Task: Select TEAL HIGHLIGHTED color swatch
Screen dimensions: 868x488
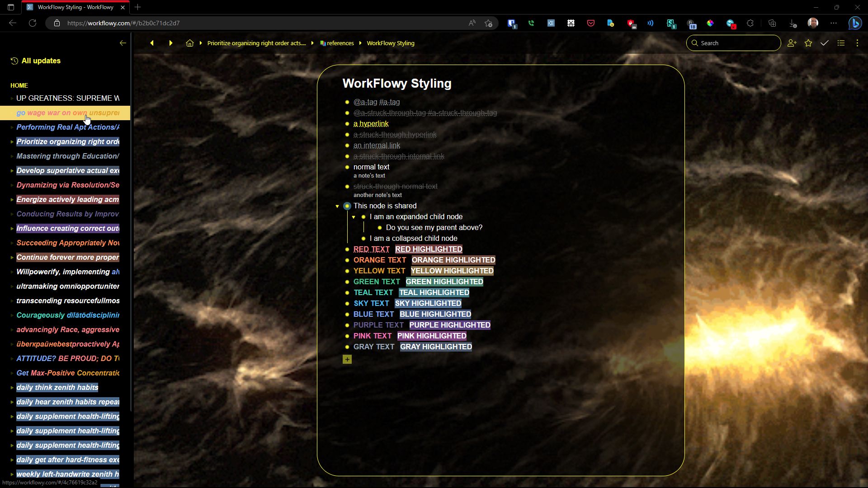Action: tap(434, 292)
